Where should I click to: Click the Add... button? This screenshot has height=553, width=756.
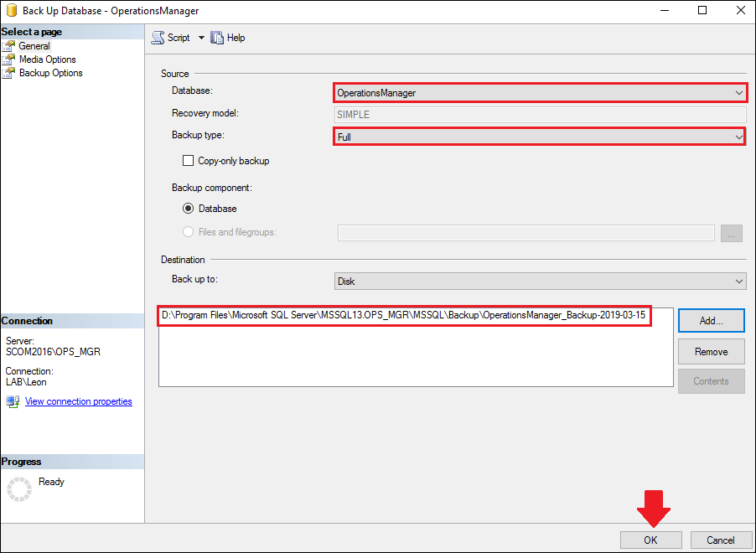[712, 321]
